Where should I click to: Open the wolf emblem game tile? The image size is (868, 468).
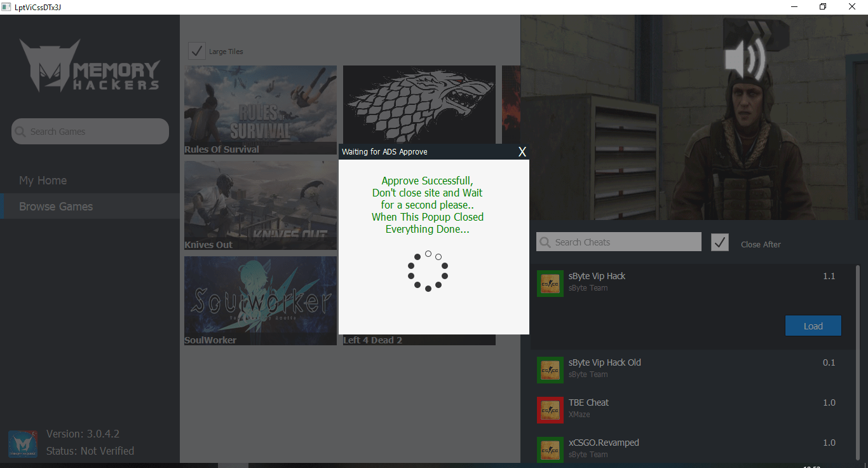point(419,105)
